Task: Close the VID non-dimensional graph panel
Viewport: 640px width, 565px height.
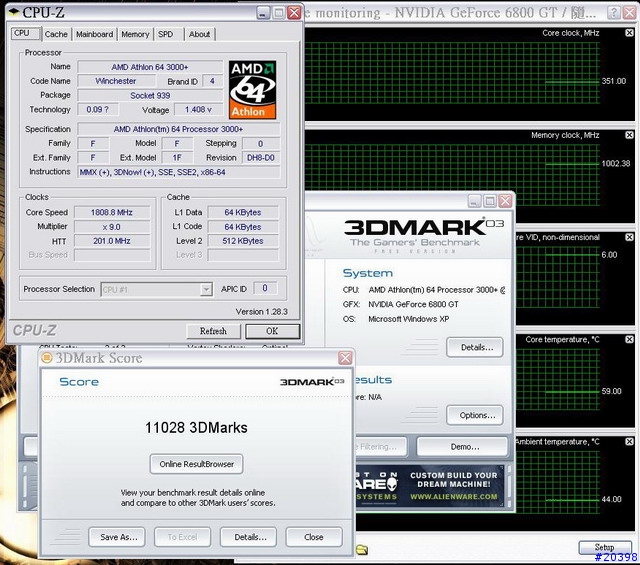Action: pos(629,237)
